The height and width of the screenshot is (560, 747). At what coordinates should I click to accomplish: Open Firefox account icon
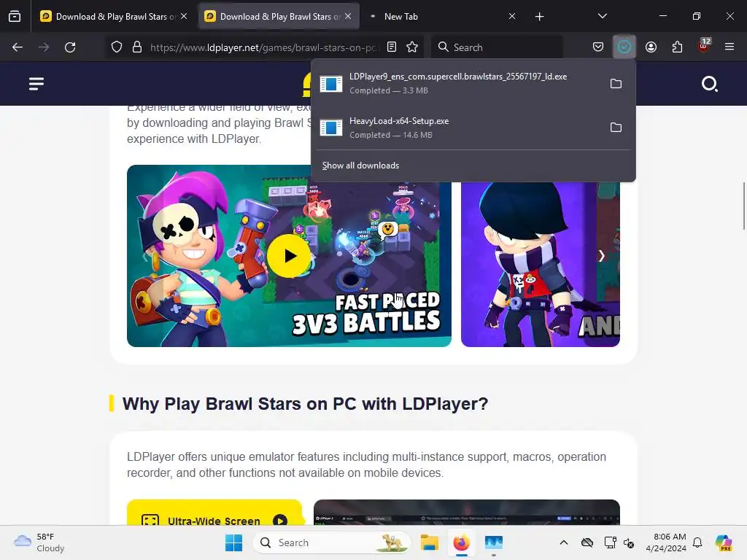(x=651, y=47)
